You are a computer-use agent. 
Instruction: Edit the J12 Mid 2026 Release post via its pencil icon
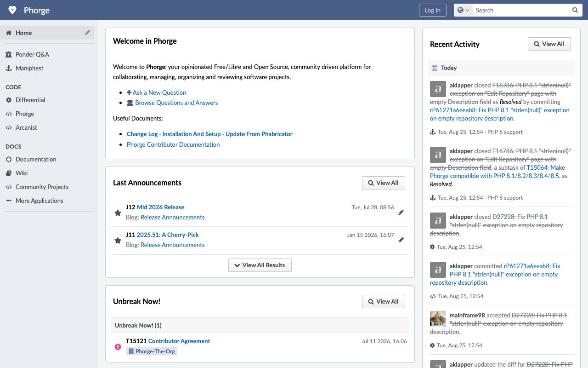click(401, 212)
